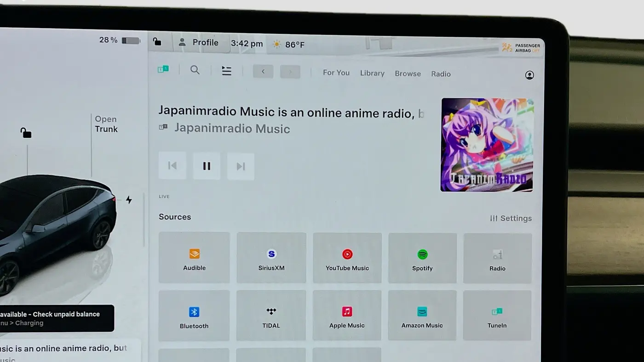Select the Radio source tile
Image resolution: width=644 pixels, height=362 pixels.
[497, 259]
